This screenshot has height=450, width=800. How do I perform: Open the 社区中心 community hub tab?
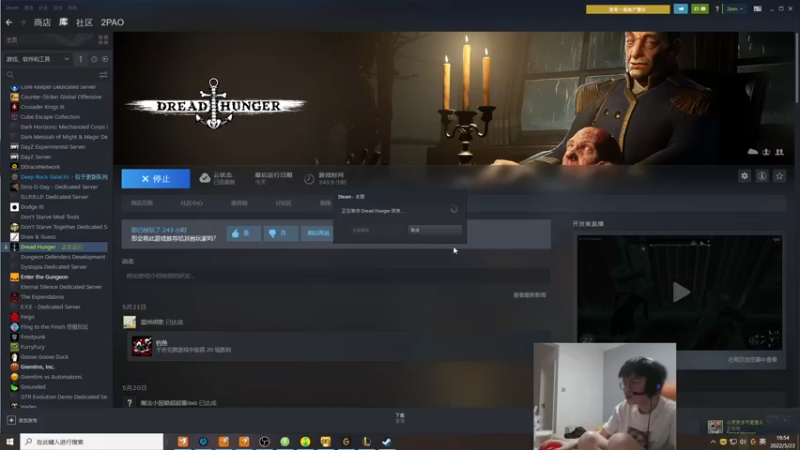(191, 203)
